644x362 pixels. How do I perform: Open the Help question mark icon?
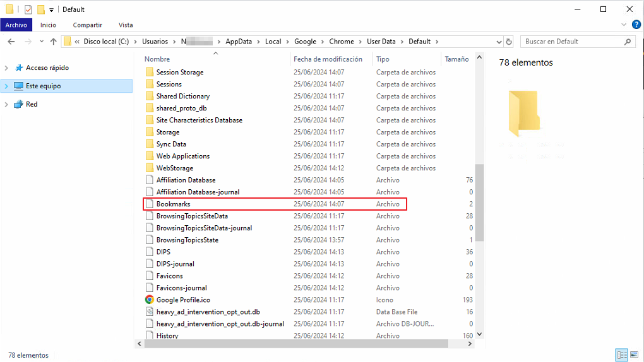(x=636, y=25)
